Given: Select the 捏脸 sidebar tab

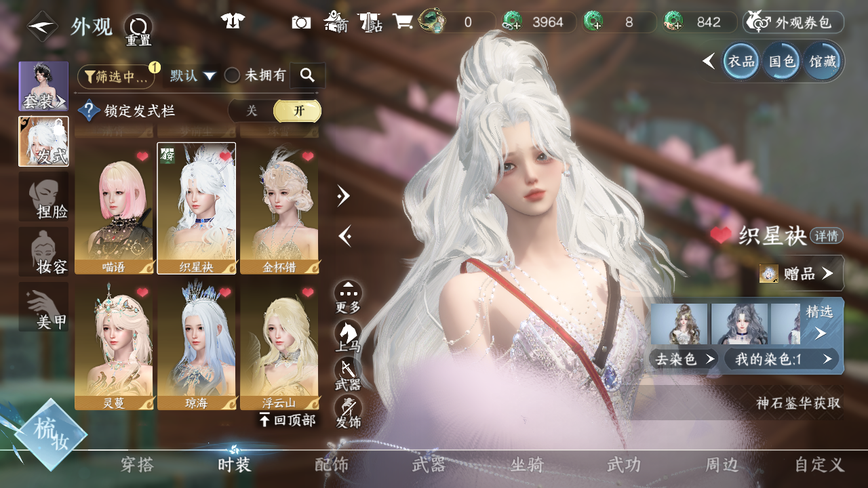Looking at the screenshot, I should pos(43,197).
